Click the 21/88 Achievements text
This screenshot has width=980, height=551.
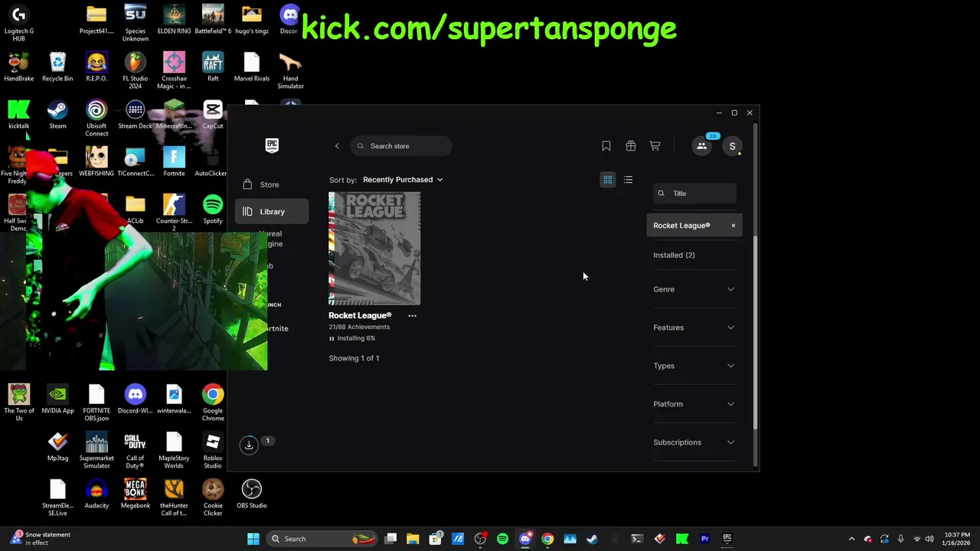click(359, 327)
